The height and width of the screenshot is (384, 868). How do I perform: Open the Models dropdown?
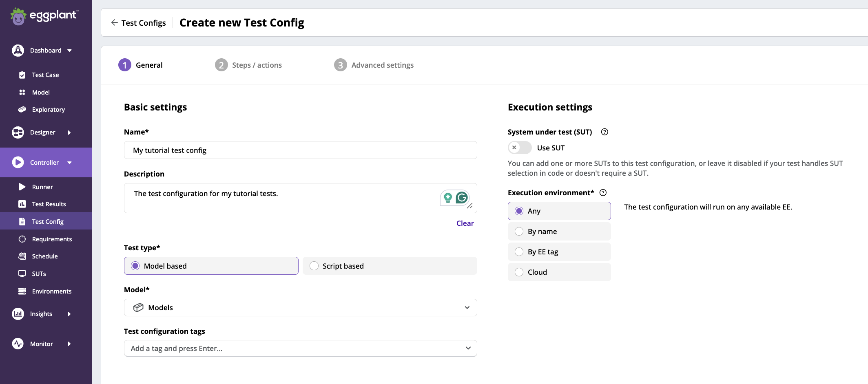(x=300, y=307)
